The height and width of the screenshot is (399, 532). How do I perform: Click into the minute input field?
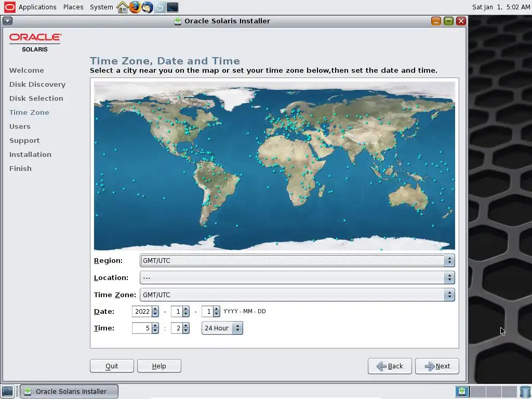tap(177, 328)
